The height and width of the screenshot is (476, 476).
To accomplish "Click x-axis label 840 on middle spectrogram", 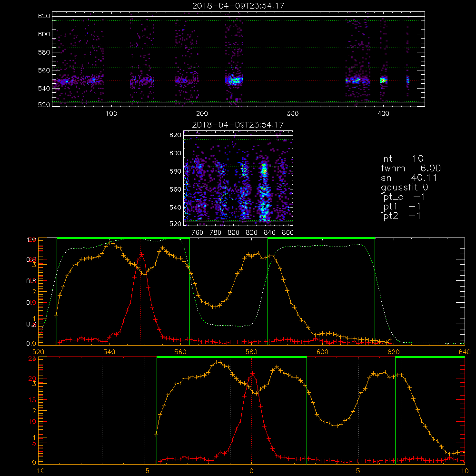I will pyautogui.click(x=269, y=233).
